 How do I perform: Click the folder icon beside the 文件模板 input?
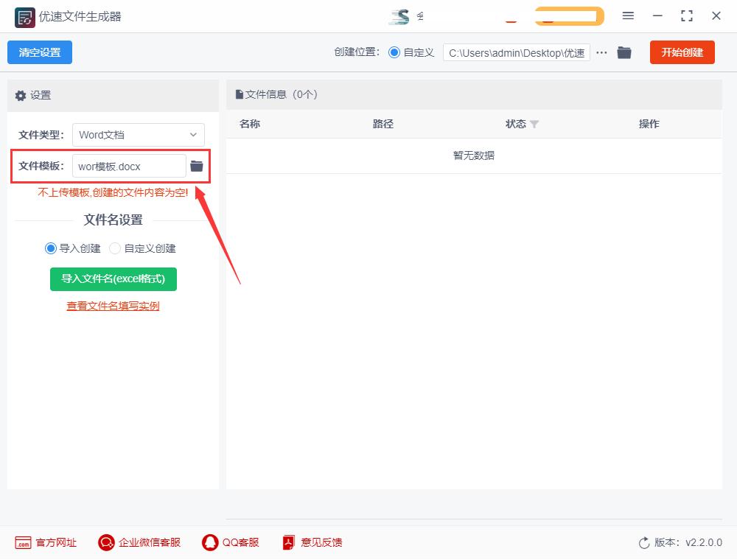(196, 166)
